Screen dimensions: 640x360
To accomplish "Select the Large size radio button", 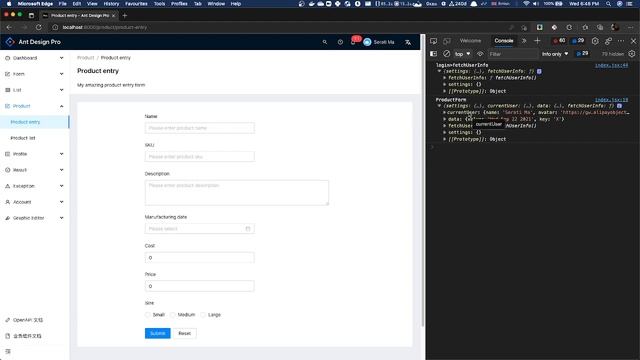I will tap(203, 315).
